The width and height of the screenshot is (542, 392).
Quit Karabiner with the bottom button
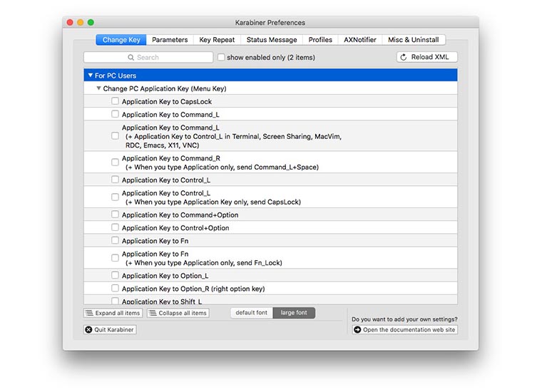coord(110,329)
